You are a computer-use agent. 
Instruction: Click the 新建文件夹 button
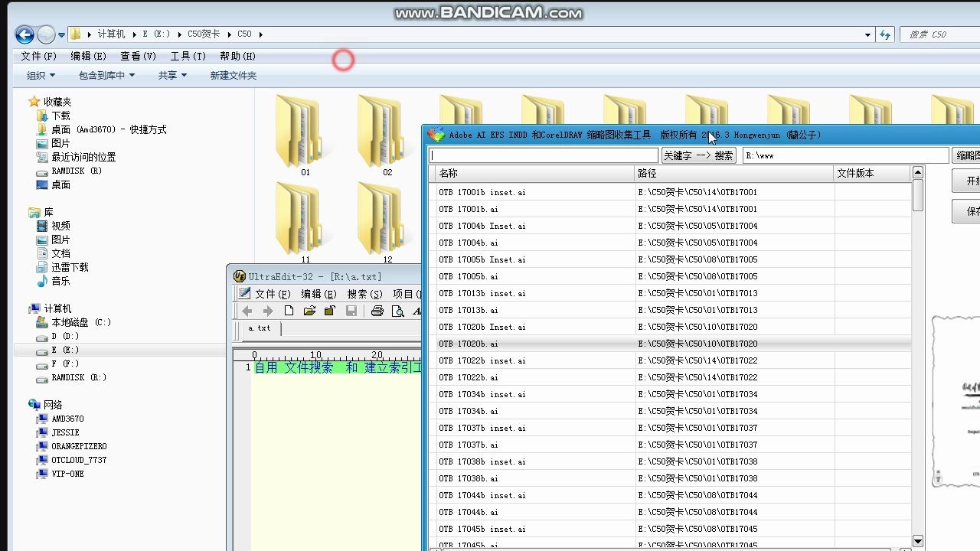pyautogui.click(x=234, y=75)
